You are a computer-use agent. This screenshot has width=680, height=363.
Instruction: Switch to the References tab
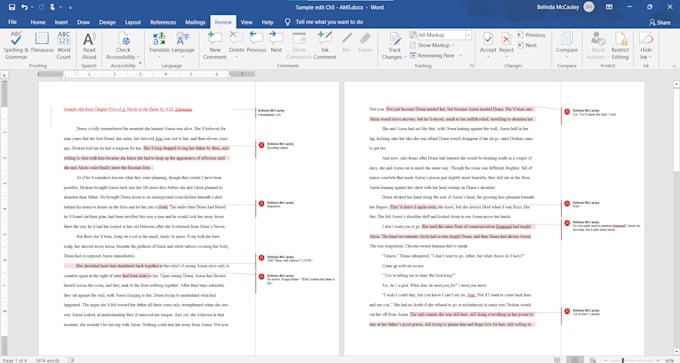[163, 22]
